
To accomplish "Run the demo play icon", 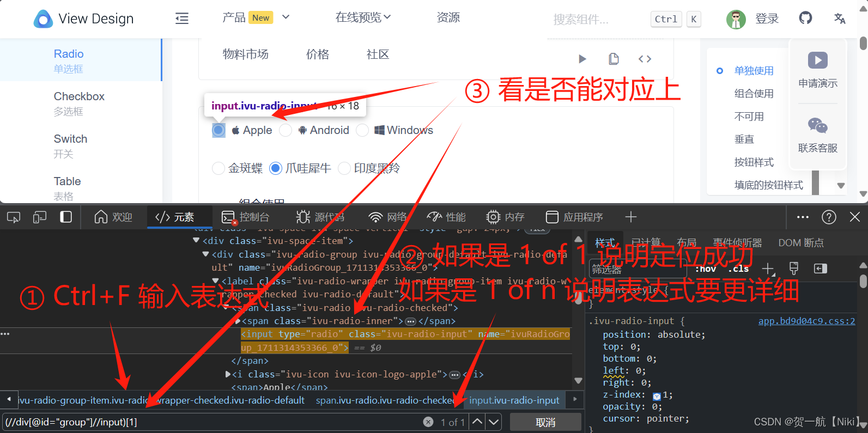I will click(582, 59).
